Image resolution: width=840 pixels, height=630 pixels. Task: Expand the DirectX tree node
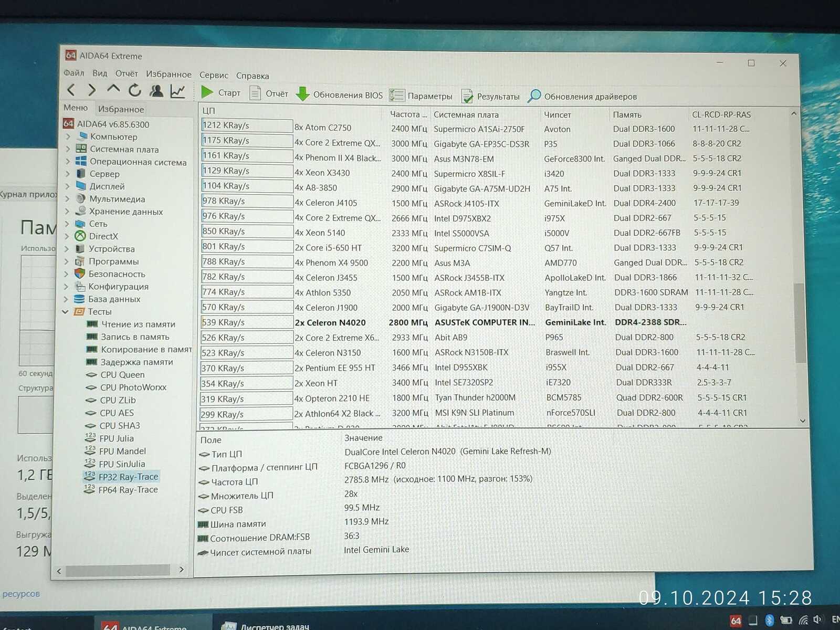pos(67,236)
